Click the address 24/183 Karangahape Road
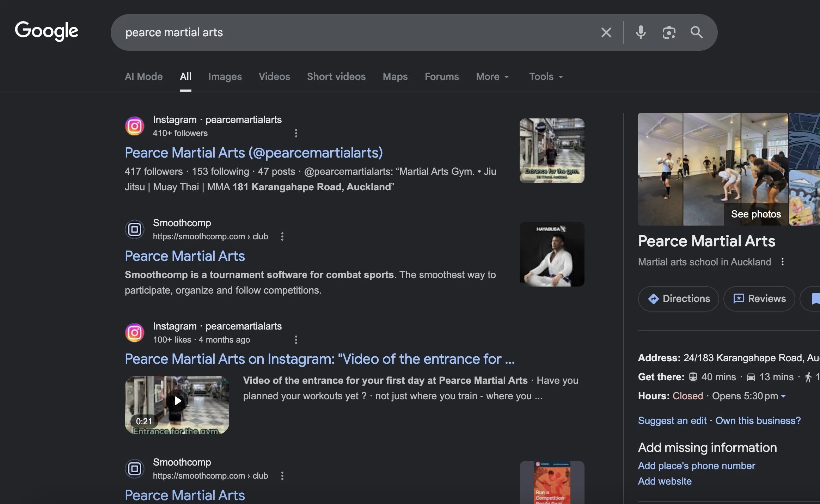Viewport: 820px width, 504px height. [752, 358]
